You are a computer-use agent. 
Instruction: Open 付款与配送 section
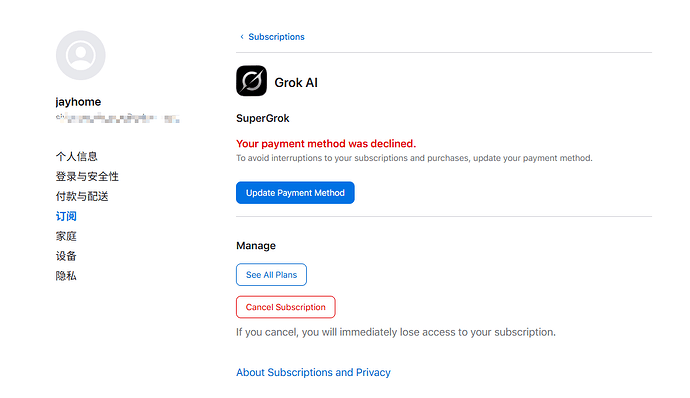pos(82,196)
